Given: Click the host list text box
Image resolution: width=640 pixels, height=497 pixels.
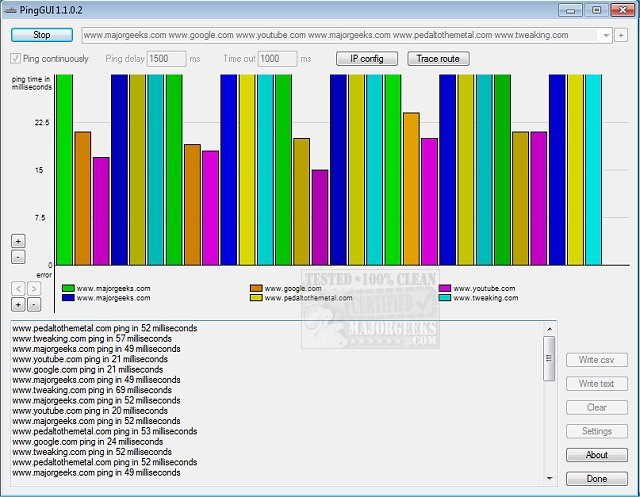Looking at the screenshot, I should click(x=341, y=35).
